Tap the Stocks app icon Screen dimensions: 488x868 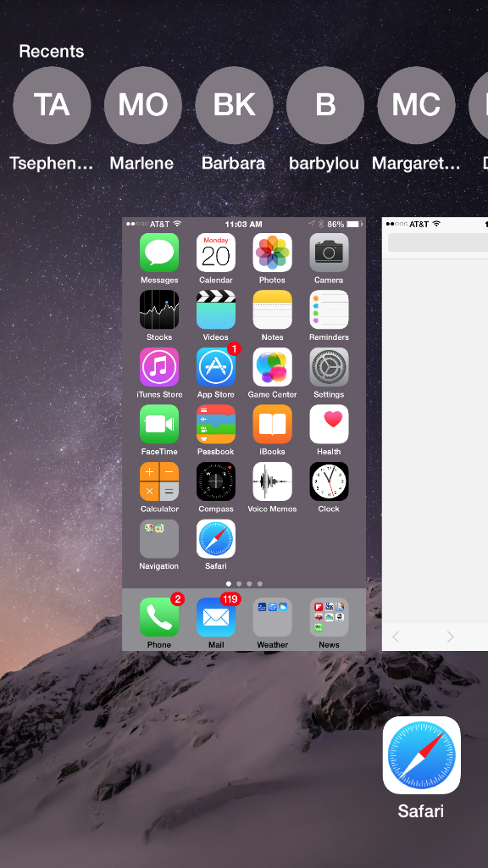point(159,309)
